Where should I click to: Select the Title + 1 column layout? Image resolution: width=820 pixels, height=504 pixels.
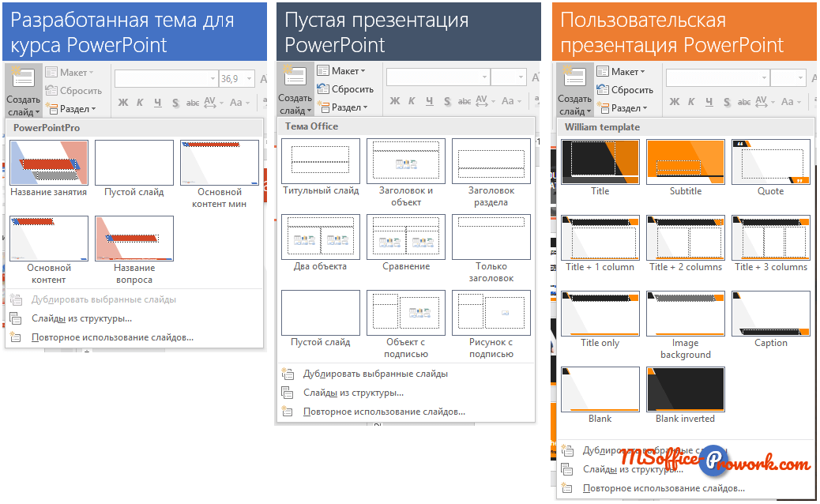click(600, 238)
